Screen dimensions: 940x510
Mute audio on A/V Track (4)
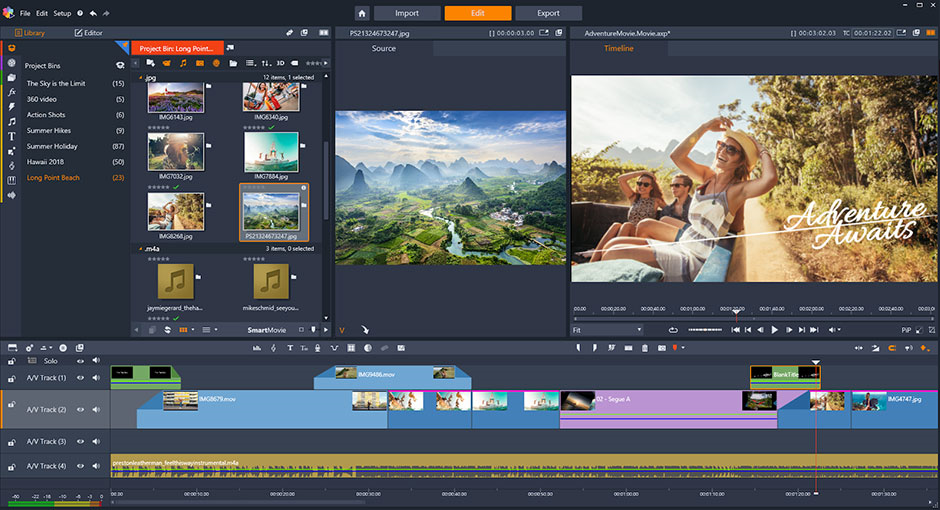[96, 466]
